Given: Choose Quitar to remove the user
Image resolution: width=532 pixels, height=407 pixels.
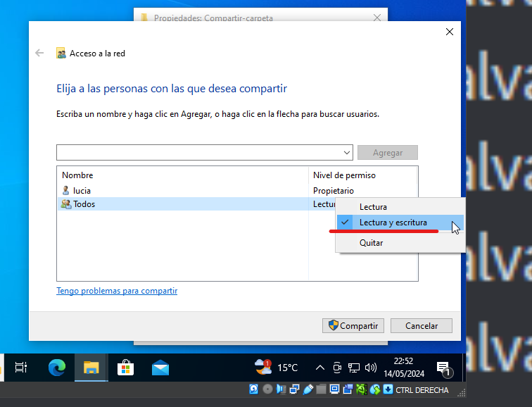Looking at the screenshot, I should pos(400,243).
